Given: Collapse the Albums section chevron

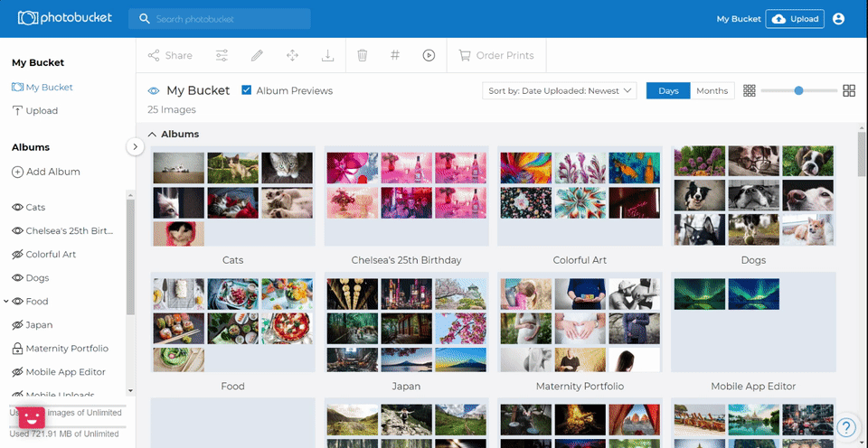Looking at the screenshot, I should click(x=152, y=135).
